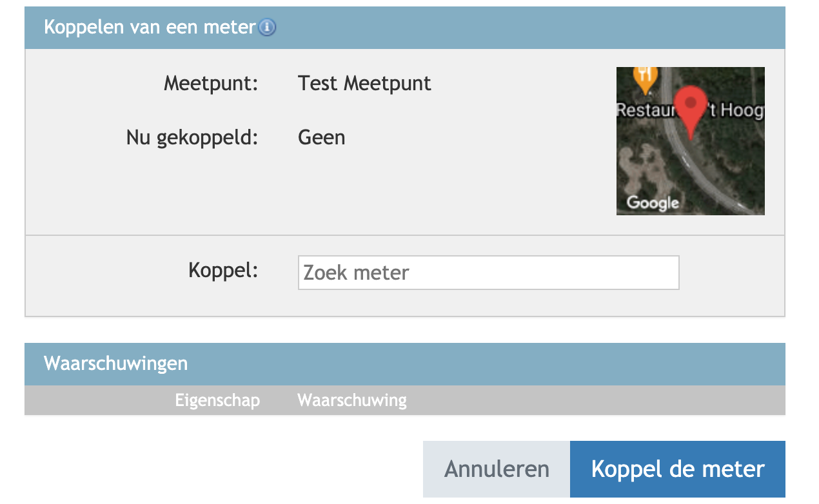
Task: Select the Koppelen van een meter header
Action: (148, 28)
